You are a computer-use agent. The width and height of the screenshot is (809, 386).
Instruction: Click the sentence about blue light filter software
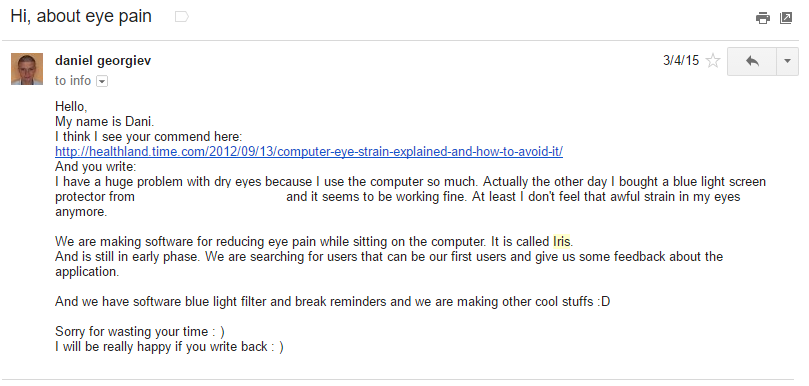(x=332, y=301)
